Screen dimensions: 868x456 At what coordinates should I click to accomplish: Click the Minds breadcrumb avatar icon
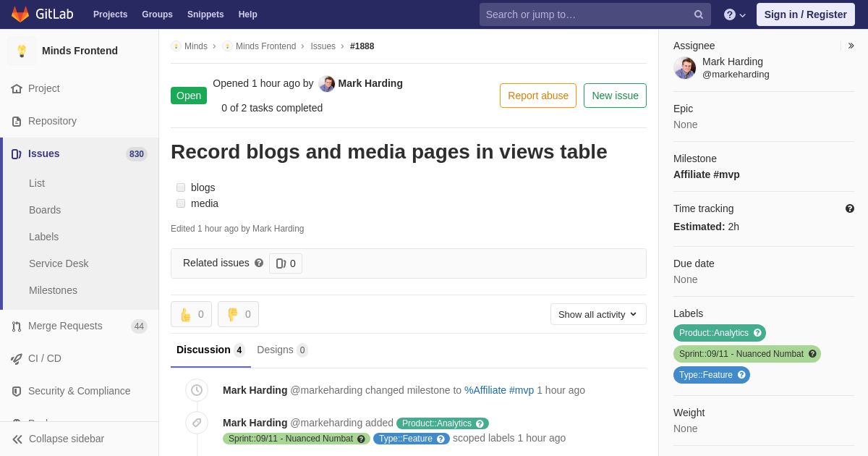pyautogui.click(x=176, y=46)
